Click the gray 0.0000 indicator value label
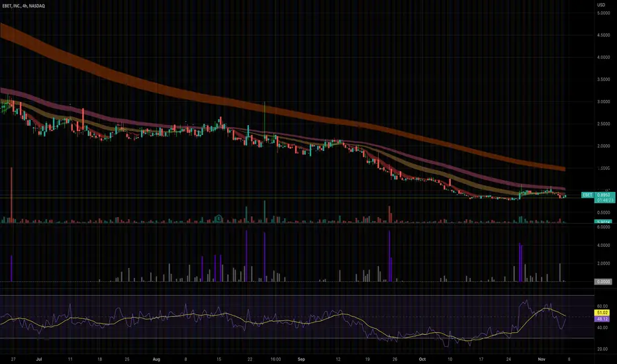 pos(603,282)
